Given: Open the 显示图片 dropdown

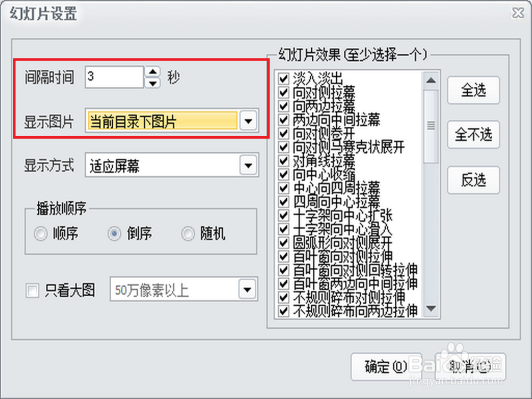Looking at the screenshot, I should point(247,121).
